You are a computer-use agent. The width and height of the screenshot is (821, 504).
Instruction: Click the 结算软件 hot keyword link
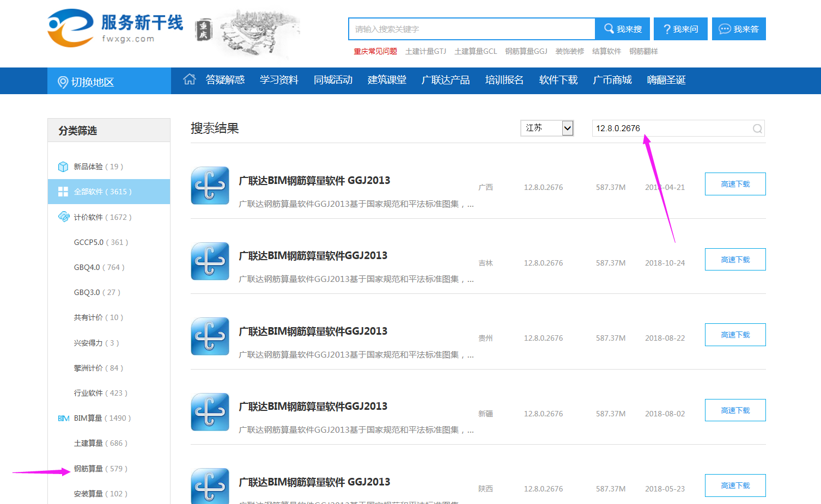(607, 51)
